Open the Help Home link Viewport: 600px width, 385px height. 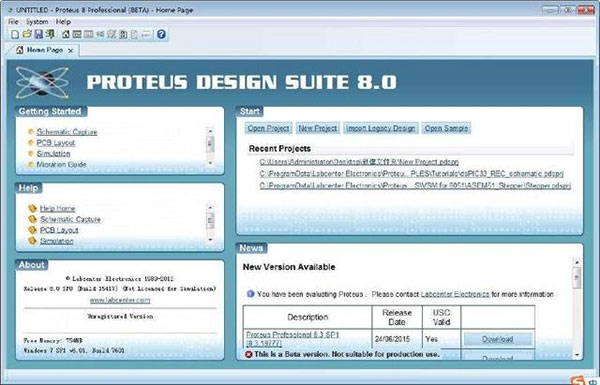57,209
